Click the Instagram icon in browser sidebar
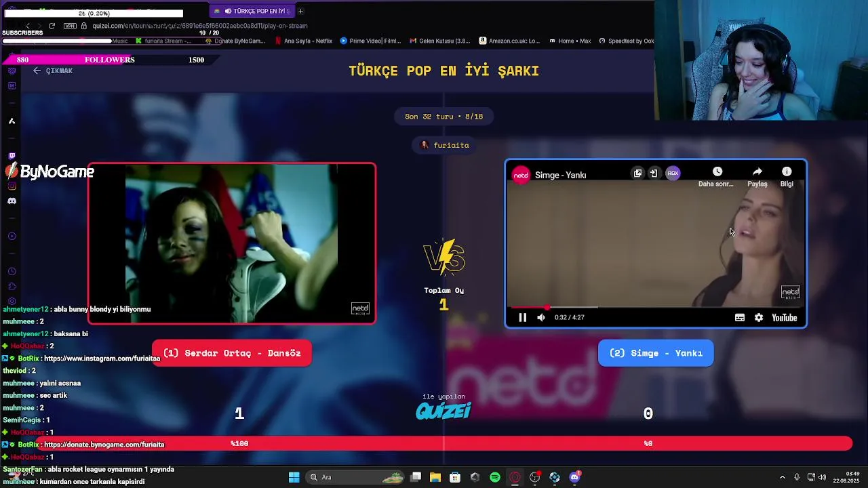Image resolution: width=868 pixels, height=488 pixels. coord(12,186)
